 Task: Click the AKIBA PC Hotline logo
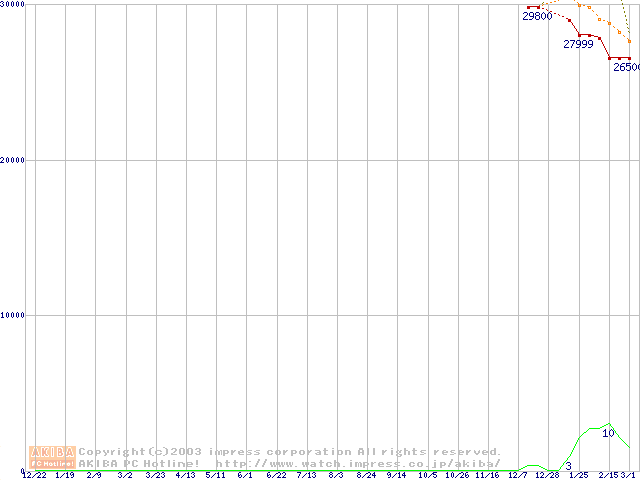(53, 457)
